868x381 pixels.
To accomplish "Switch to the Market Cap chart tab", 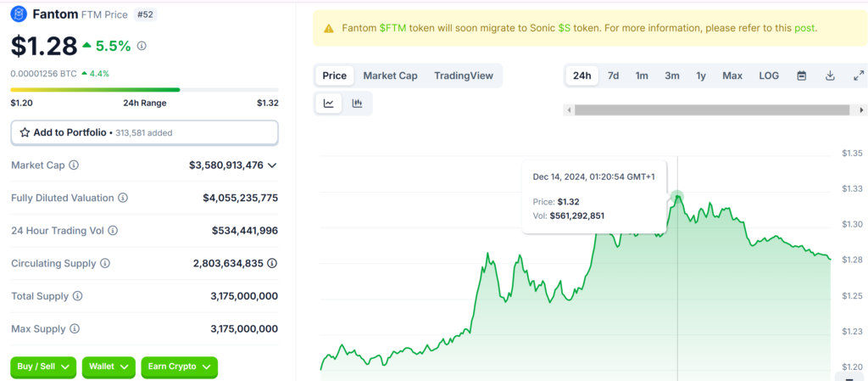I will (x=390, y=76).
